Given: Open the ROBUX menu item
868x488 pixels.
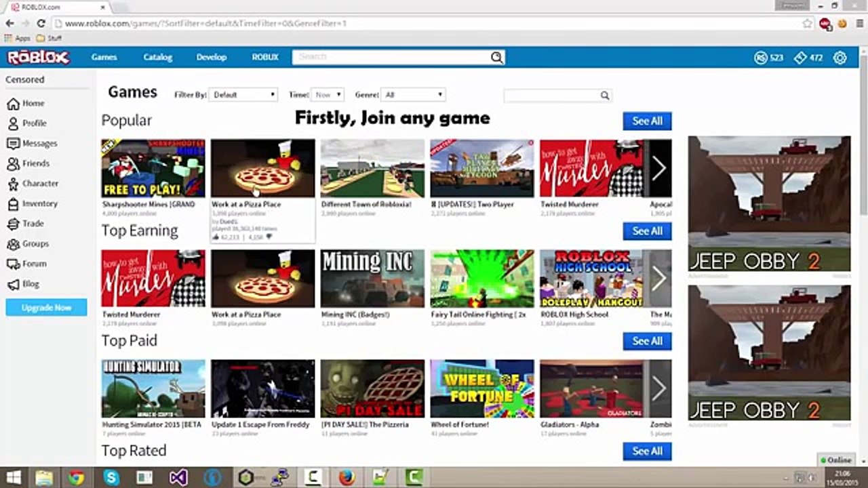Looking at the screenshot, I should (x=265, y=58).
